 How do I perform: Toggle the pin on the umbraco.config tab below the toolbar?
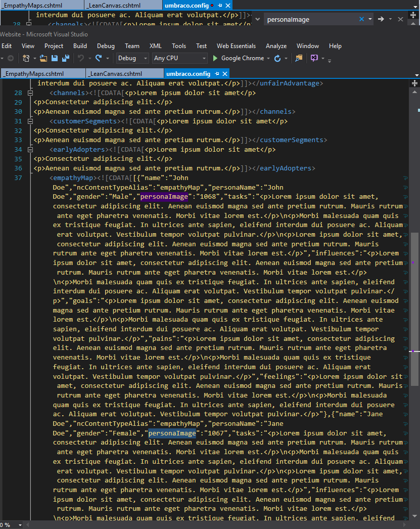coord(217,73)
